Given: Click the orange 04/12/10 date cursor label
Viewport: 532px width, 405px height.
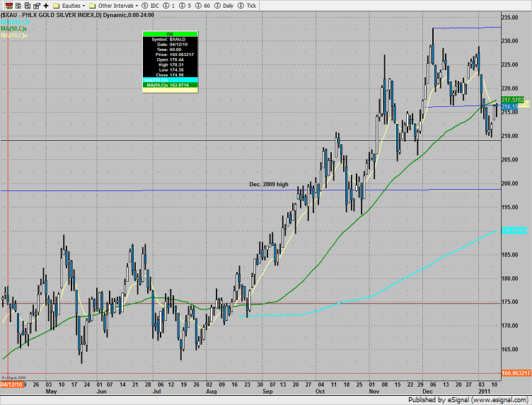Looking at the screenshot, I should [12, 384].
